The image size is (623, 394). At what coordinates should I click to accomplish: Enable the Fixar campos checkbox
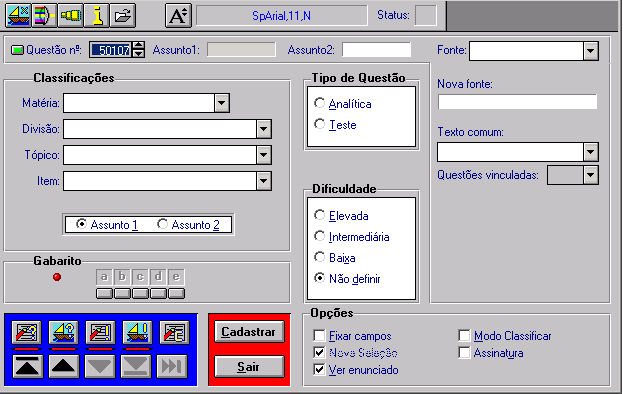click(319, 336)
